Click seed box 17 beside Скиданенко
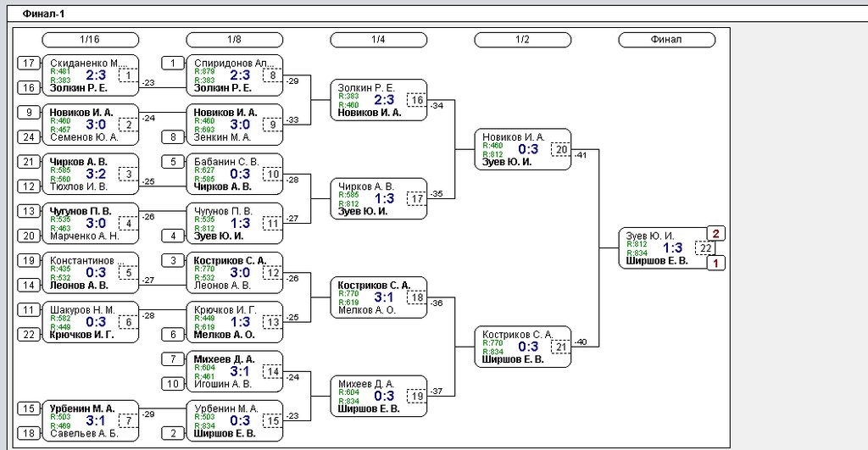868x450 pixels. tap(30, 63)
